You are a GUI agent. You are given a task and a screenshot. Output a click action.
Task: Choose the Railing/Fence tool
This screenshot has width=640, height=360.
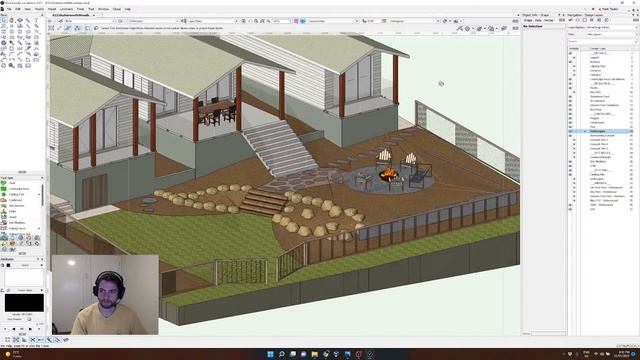pyautogui.click(x=17, y=229)
